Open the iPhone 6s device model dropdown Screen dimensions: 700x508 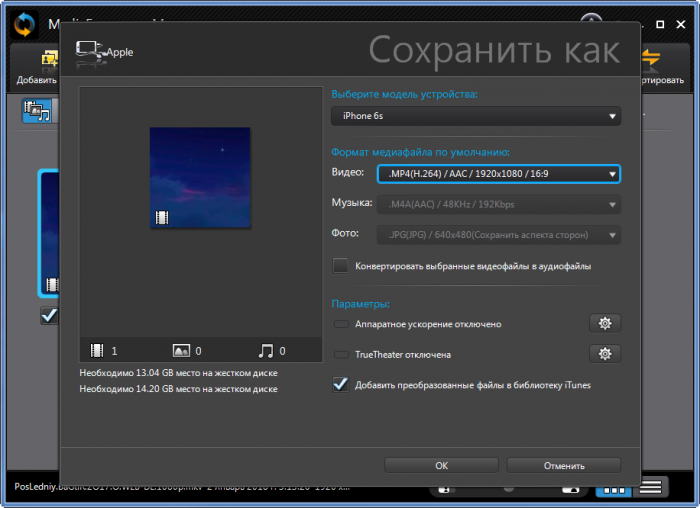point(476,116)
